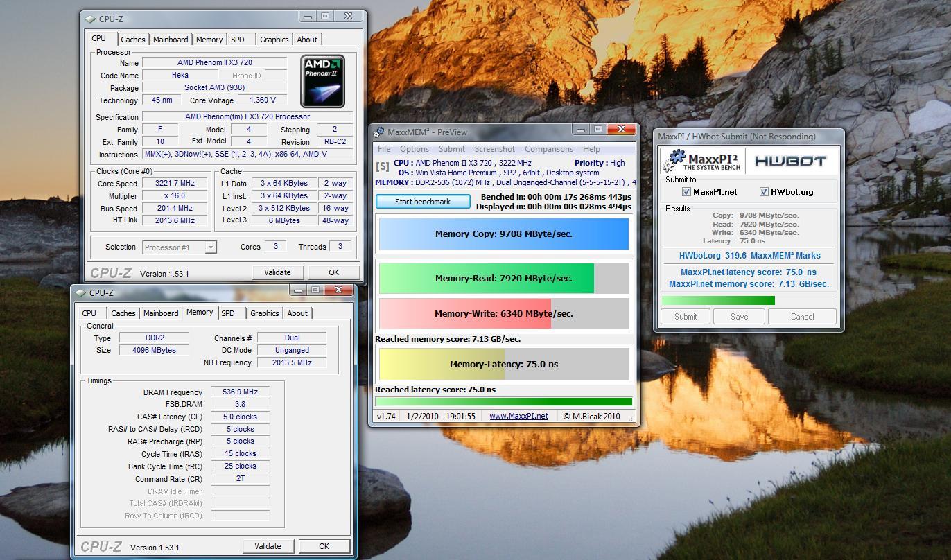Click Save button in HWbot Submit window

coord(739,316)
